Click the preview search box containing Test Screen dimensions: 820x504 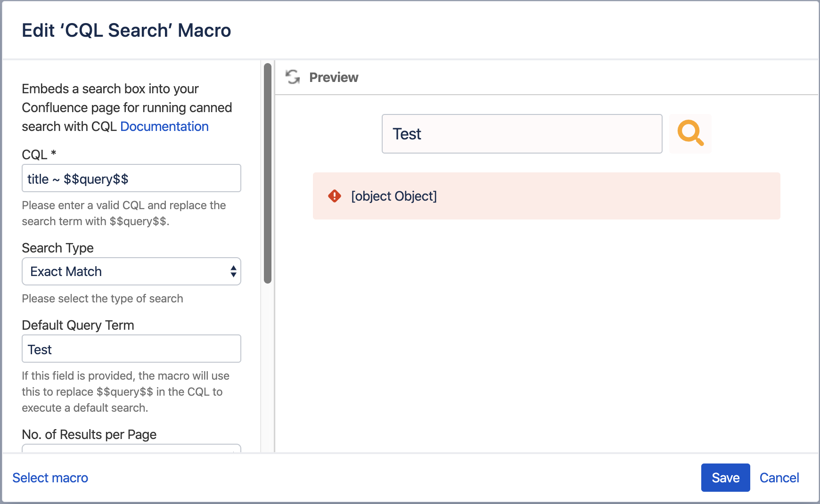tap(522, 134)
